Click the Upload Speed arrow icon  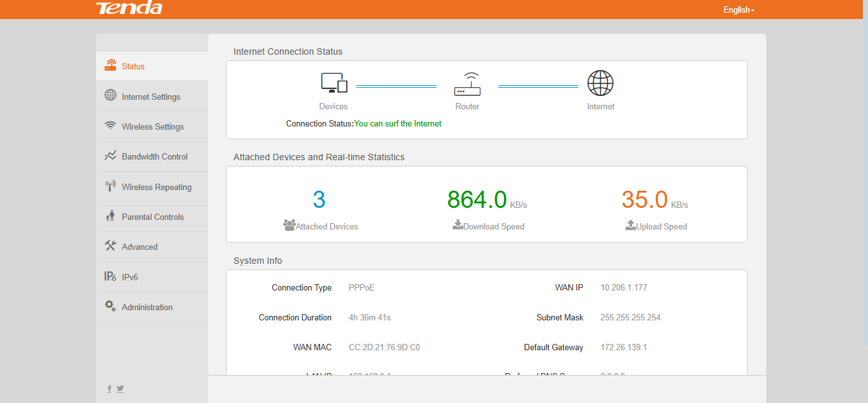pos(630,225)
